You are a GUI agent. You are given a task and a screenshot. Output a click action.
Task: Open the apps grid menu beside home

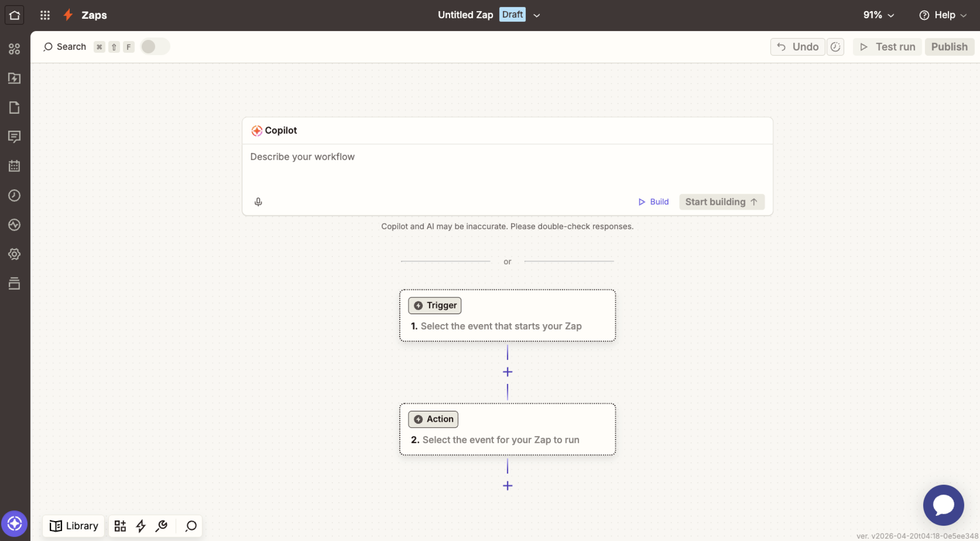click(x=45, y=15)
